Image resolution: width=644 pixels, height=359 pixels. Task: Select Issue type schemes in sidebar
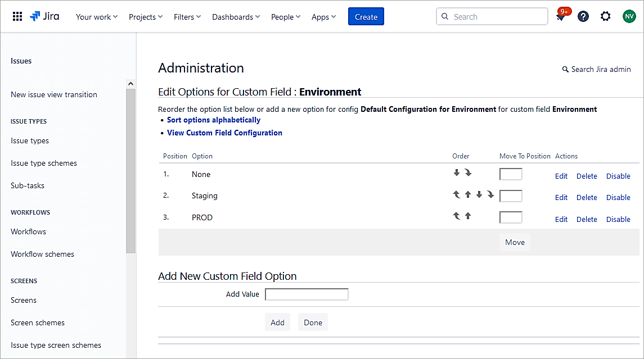[44, 163]
